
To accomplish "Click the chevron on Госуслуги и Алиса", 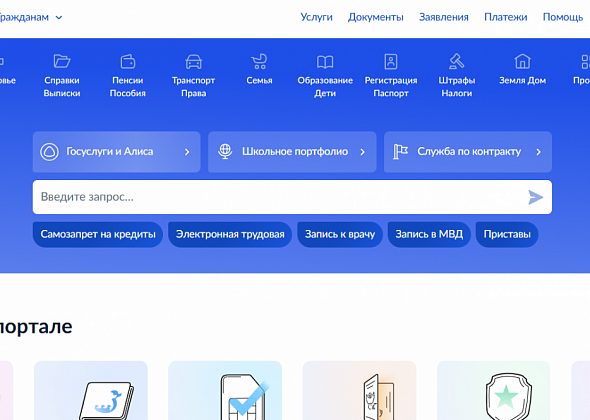I will pos(187,152).
